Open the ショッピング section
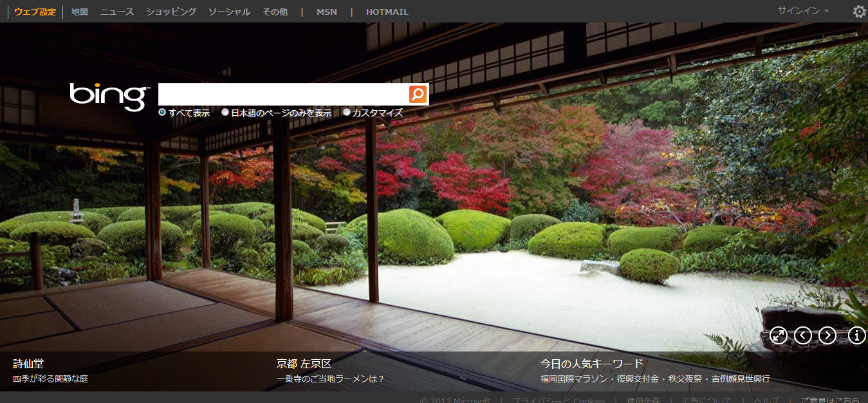The height and width of the screenshot is (403, 868). tap(171, 12)
